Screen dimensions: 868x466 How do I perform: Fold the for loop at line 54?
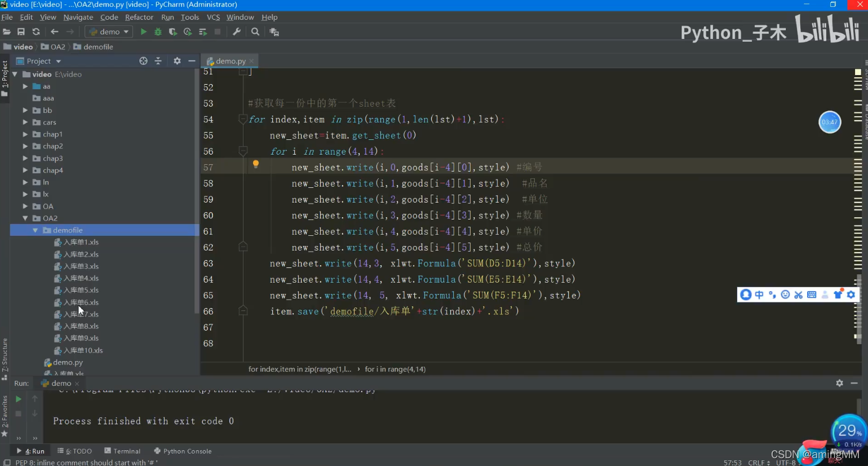pyautogui.click(x=243, y=119)
